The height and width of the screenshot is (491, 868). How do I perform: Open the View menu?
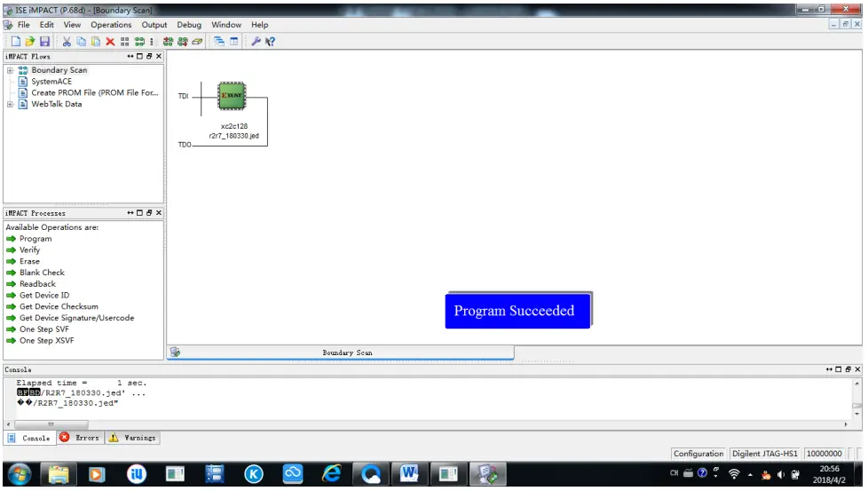coord(72,25)
